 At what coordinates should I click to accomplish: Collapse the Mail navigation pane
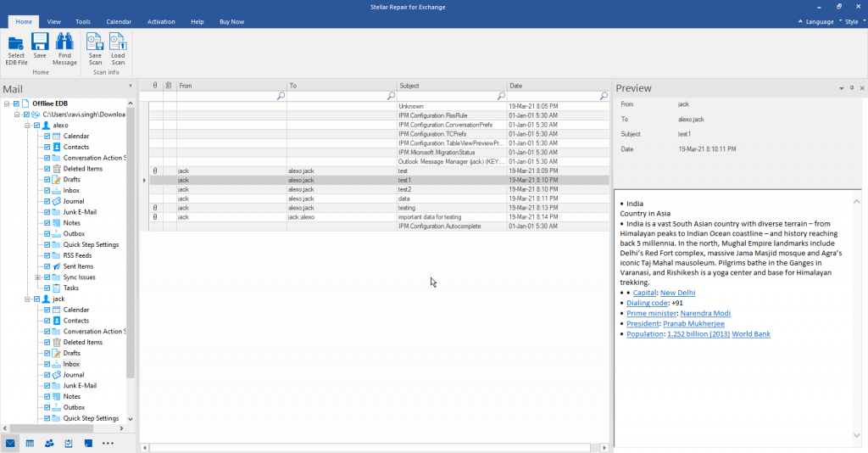[x=131, y=86]
